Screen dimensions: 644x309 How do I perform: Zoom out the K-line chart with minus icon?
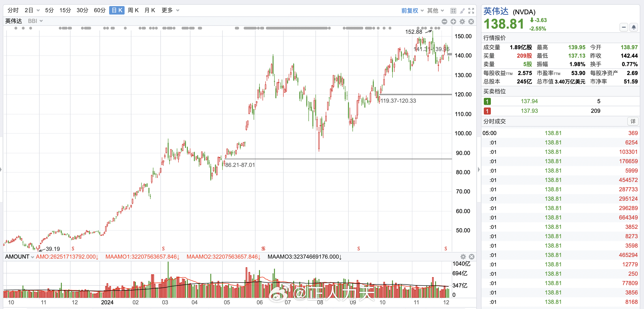coord(444,22)
